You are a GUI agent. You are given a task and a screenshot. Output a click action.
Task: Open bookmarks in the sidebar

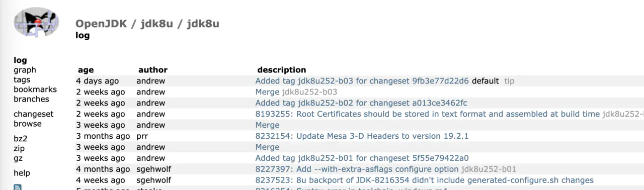click(35, 89)
